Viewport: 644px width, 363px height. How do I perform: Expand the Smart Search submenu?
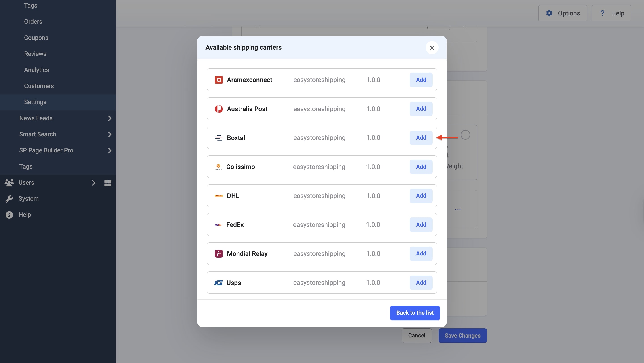click(110, 134)
